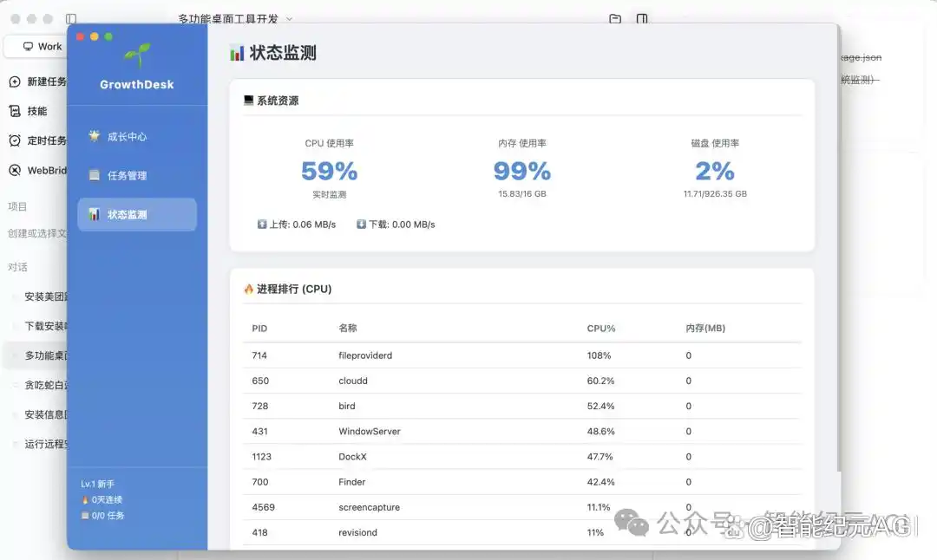Click the 成长中心 star icon
The height and width of the screenshot is (560, 937).
[x=94, y=136]
